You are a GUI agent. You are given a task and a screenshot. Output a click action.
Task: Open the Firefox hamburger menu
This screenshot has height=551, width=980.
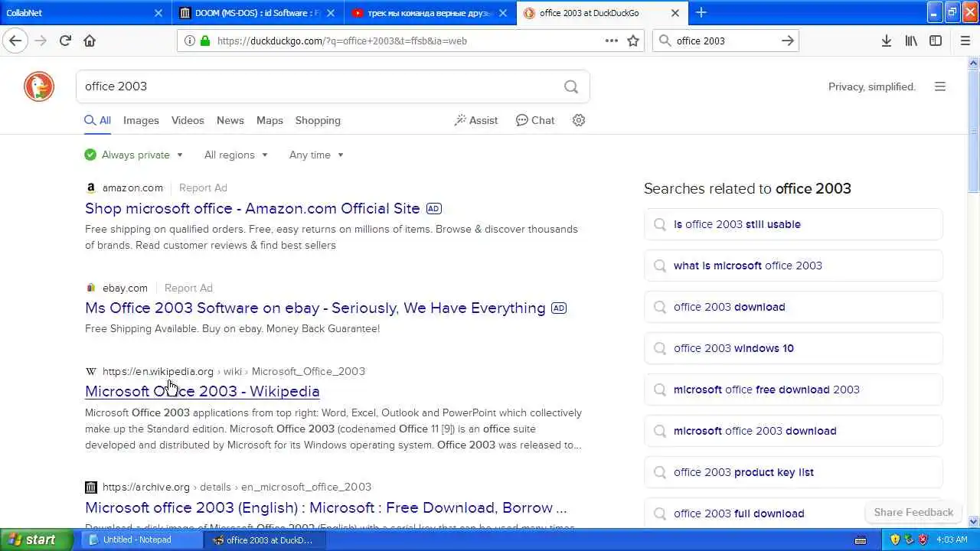(x=965, y=41)
